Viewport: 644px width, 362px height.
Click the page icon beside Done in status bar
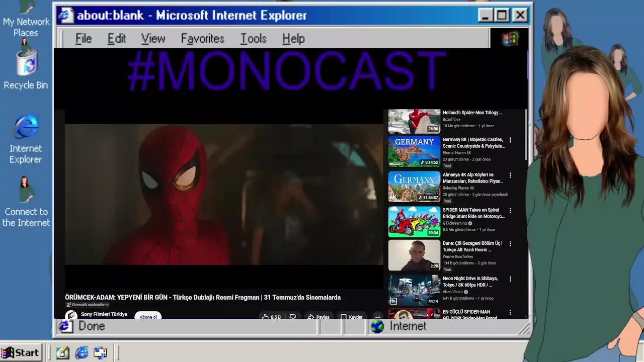click(65, 327)
